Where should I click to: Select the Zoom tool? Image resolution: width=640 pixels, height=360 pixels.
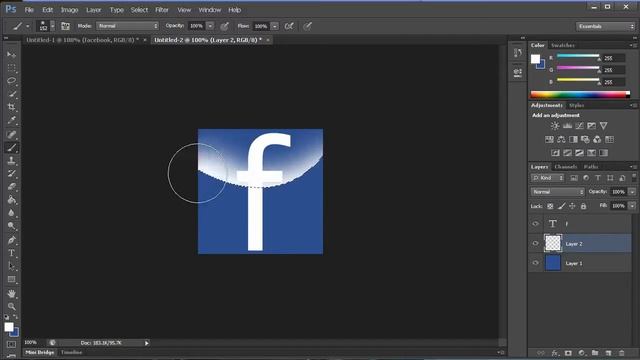[11, 306]
